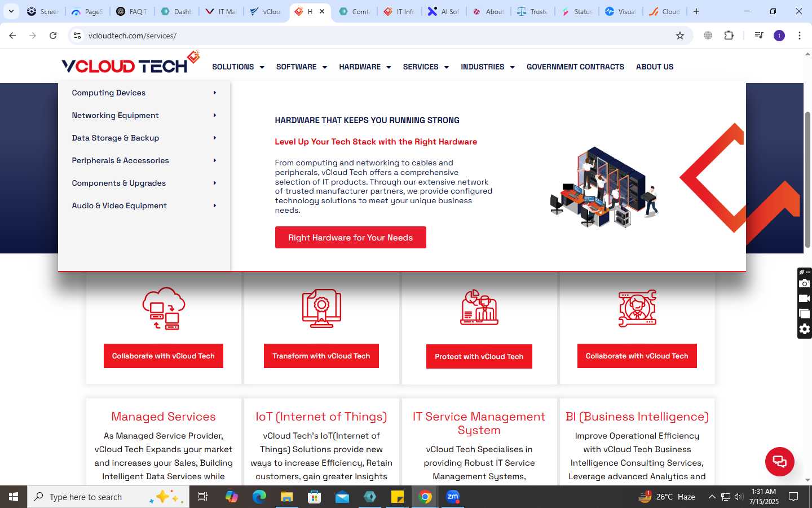The height and width of the screenshot is (508, 812).
Task: Open File Explorer from taskbar
Action: coord(286,497)
